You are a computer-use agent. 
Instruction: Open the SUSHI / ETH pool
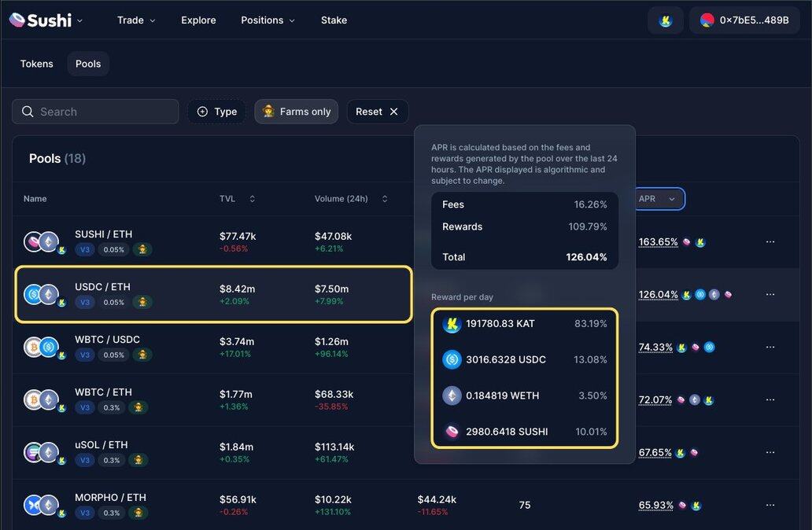tap(104, 234)
